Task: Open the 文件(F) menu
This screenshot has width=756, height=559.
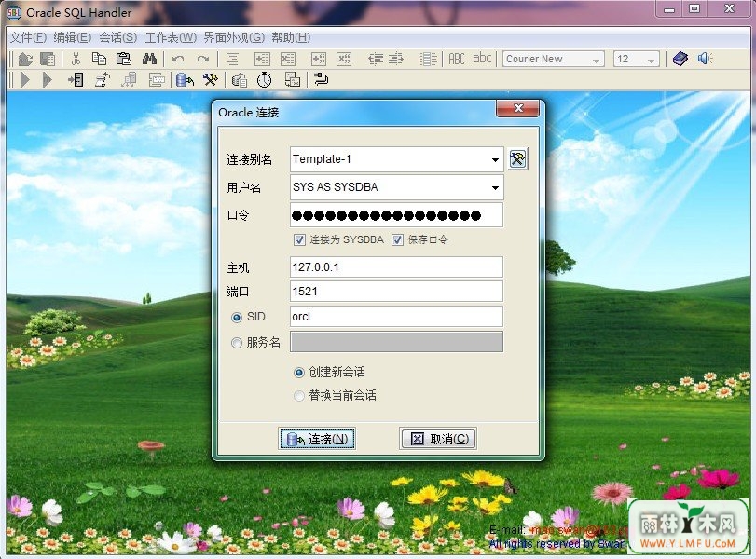Action: [x=28, y=37]
